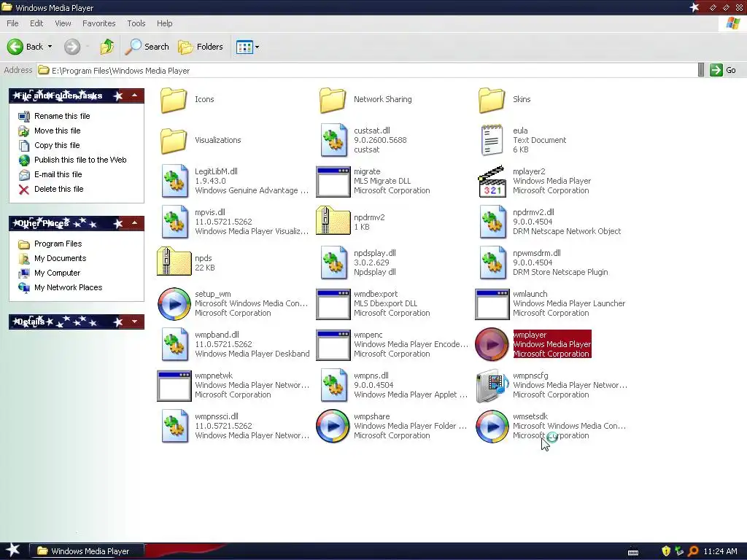Open the Visualizations folder

point(174,141)
